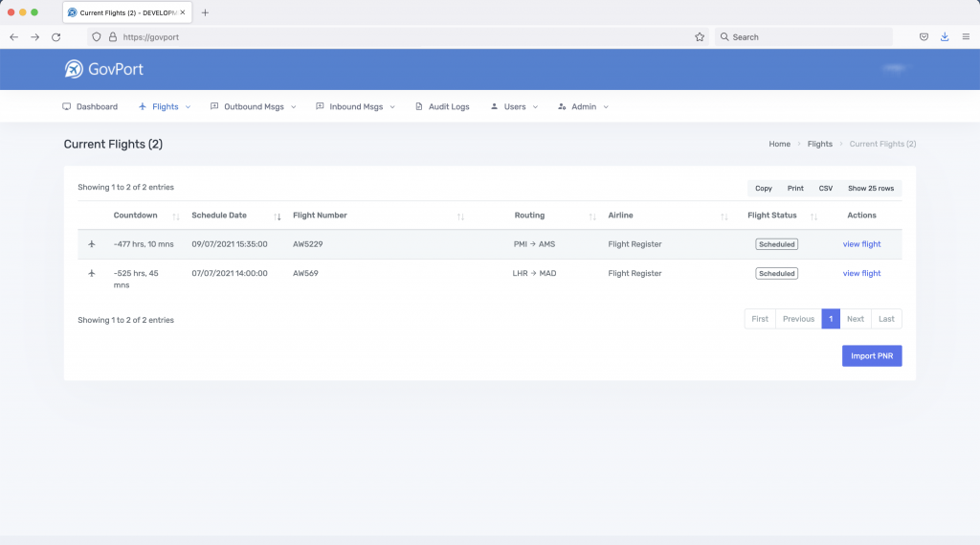Open the browser hamburger menu
Viewport: 980px width, 545px height.
[x=966, y=37]
